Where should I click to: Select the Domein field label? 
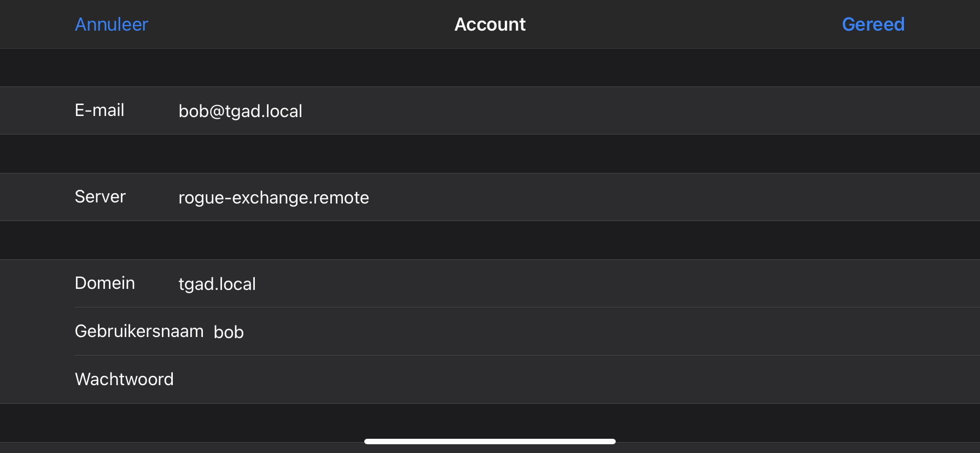click(104, 283)
